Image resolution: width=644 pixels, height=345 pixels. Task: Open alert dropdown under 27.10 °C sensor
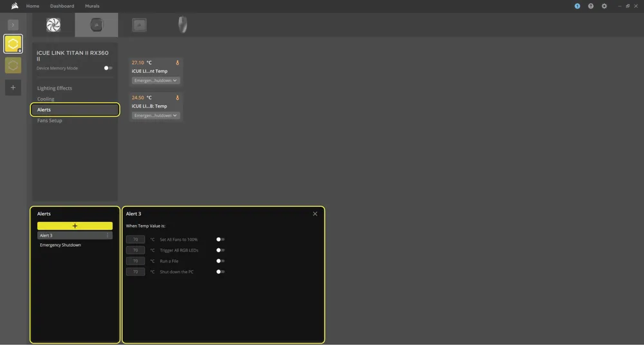click(x=156, y=81)
